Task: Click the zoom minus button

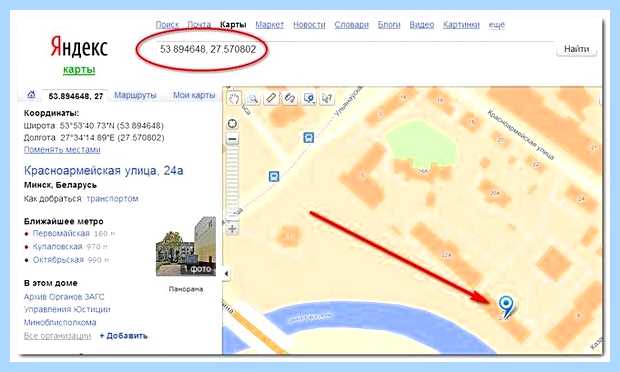Action: [232, 139]
